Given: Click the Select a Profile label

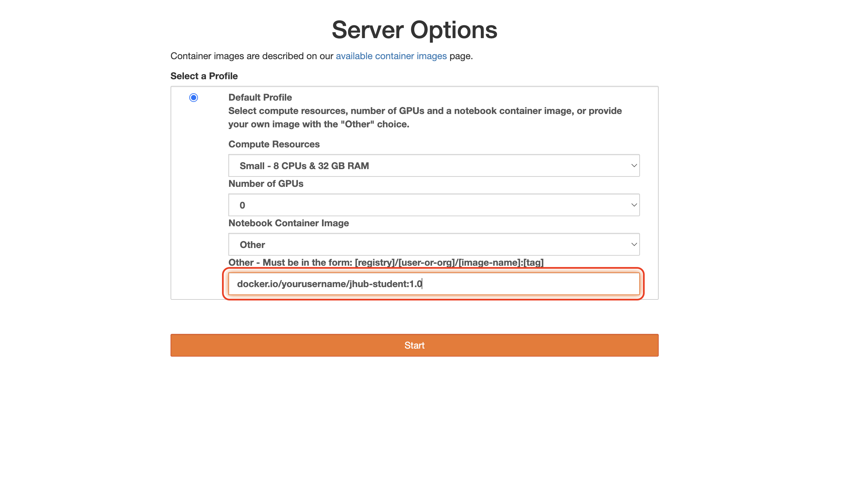Looking at the screenshot, I should click(204, 76).
